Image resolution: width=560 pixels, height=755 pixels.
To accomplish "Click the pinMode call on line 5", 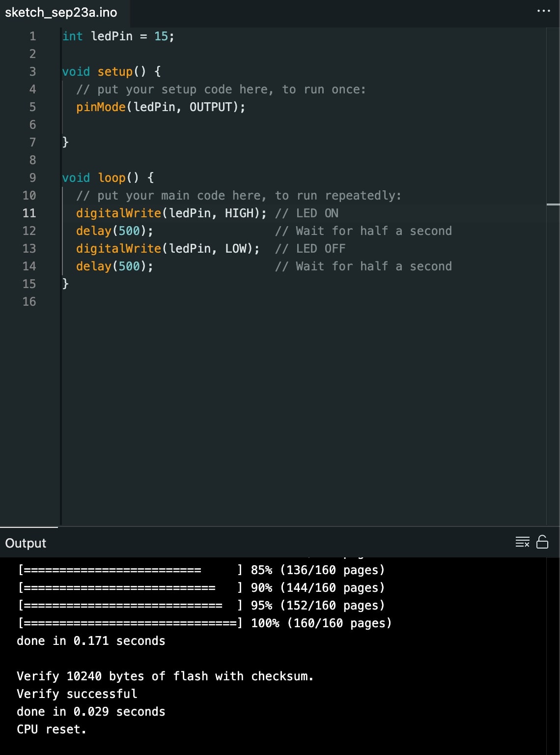I will click(x=101, y=107).
